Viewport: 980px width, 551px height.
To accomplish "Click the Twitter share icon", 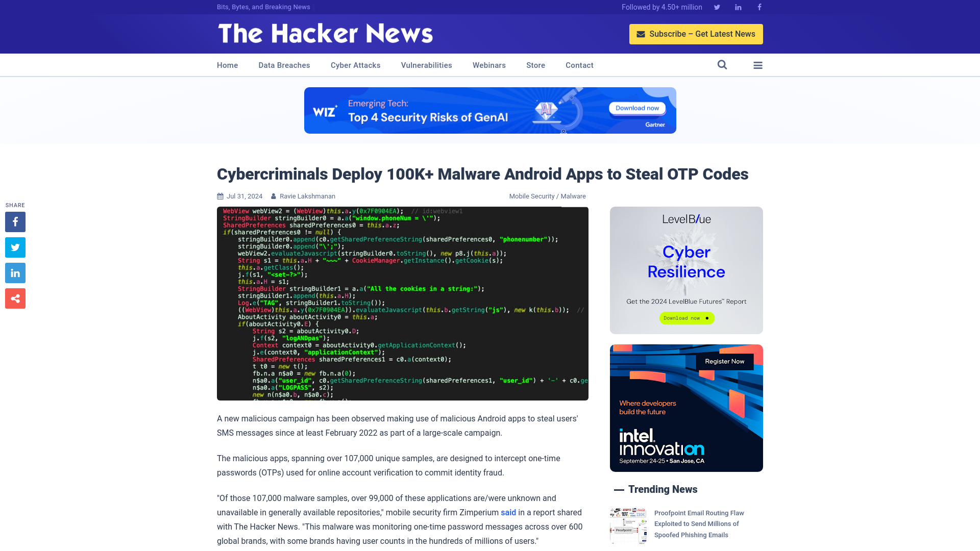I will pos(15,247).
